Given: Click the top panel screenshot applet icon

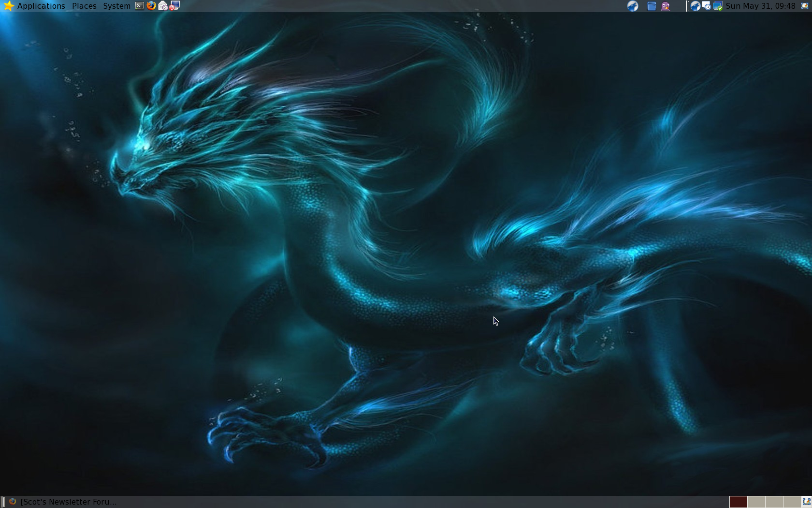Looking at the screenshot, I should pos(805,6).
